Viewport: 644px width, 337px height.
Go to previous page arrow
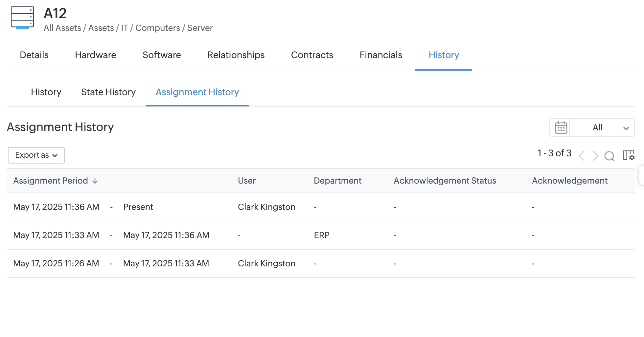tap(582, 156)
